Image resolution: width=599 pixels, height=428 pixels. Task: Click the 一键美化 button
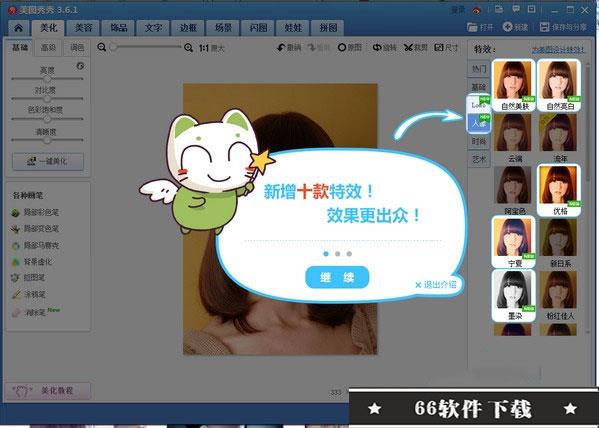point(48,161)
